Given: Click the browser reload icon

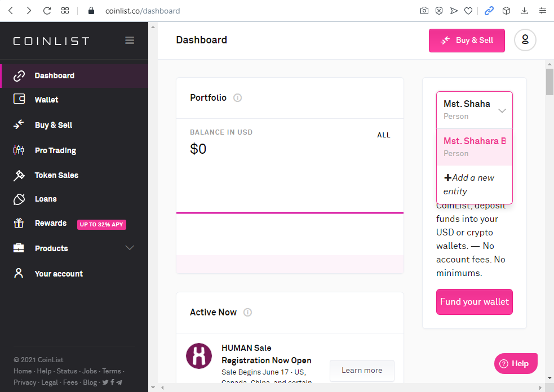Looking at the screenshot, I should click(x=47, y=11).
